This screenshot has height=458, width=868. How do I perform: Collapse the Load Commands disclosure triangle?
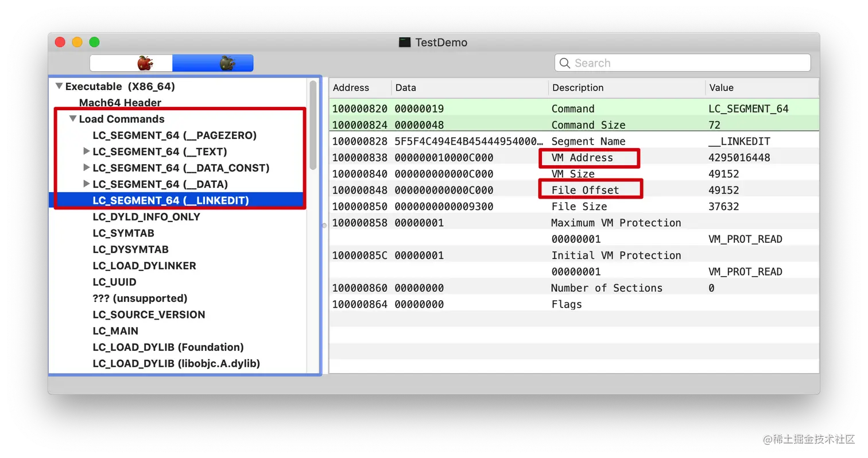[72, 119]
